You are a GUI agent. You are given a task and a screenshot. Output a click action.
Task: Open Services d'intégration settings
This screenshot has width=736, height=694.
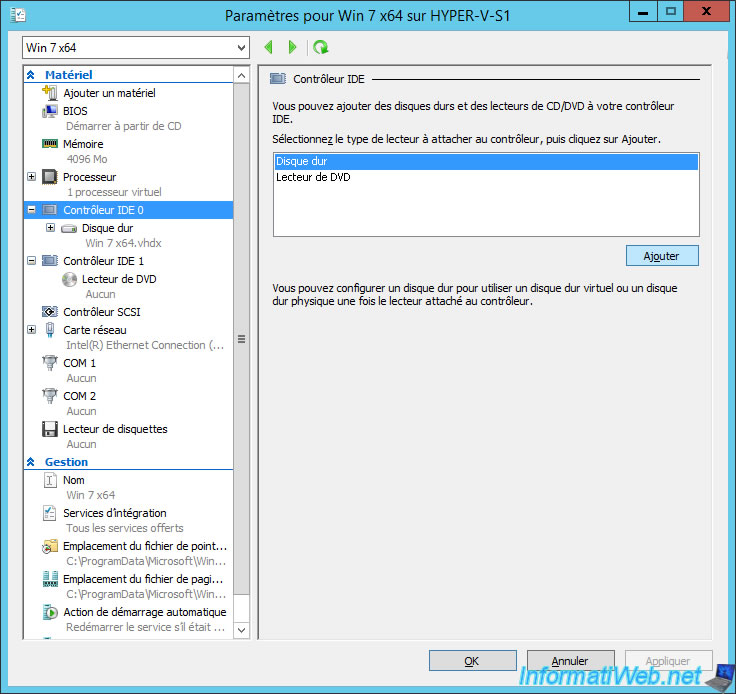(x=115, y=513)
